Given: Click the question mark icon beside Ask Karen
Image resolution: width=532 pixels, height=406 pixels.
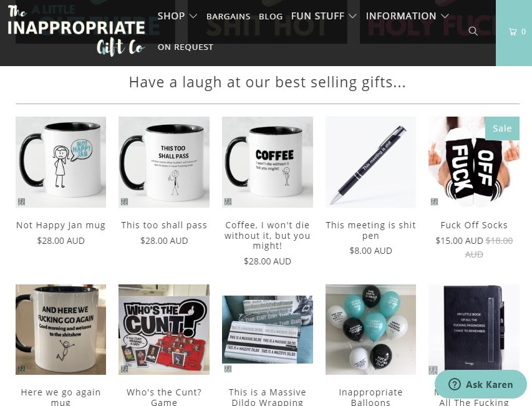Looking at the screenshot, I should coord(454,384).
